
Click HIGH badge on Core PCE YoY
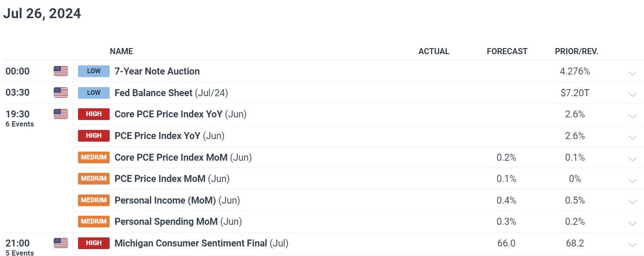[94, 114]
